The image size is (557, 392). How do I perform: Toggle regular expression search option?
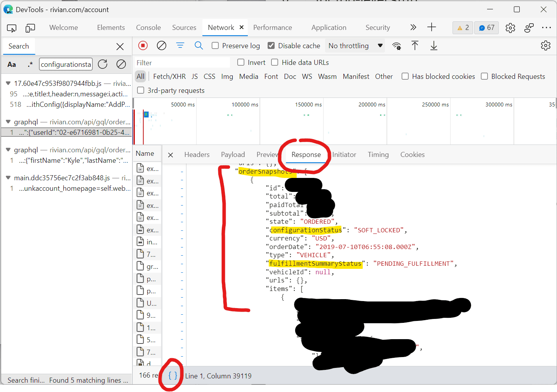pos(30,64)
